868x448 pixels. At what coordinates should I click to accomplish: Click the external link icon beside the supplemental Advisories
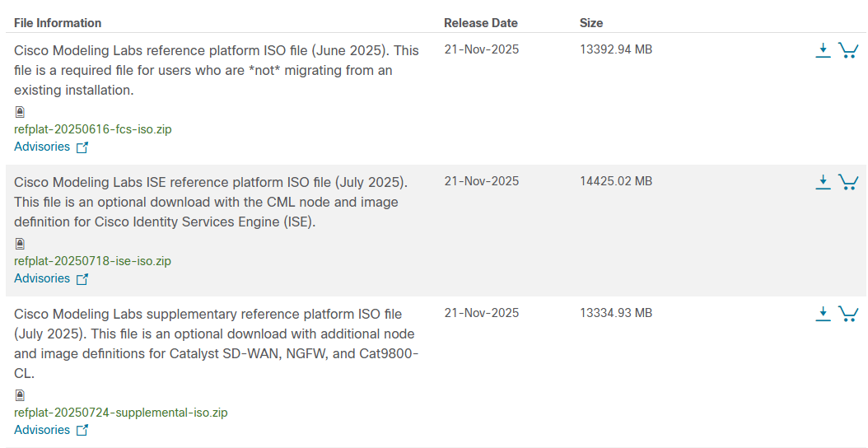[82, 431]
